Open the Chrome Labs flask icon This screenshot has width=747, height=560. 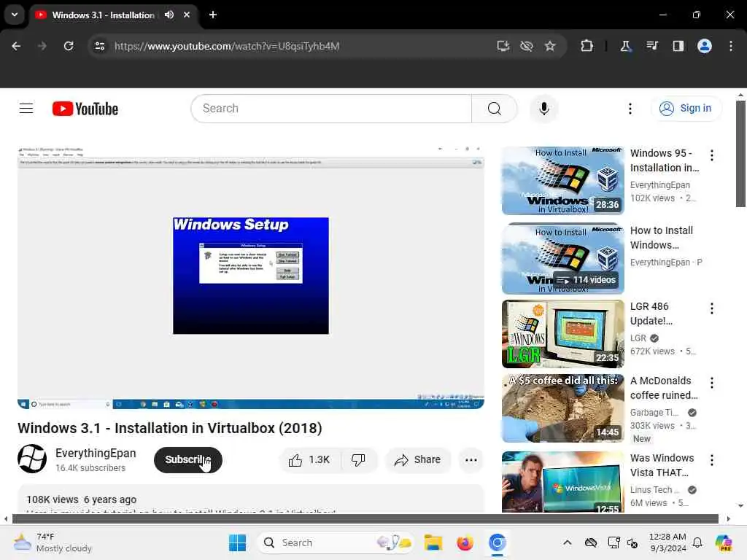(625, 46)
